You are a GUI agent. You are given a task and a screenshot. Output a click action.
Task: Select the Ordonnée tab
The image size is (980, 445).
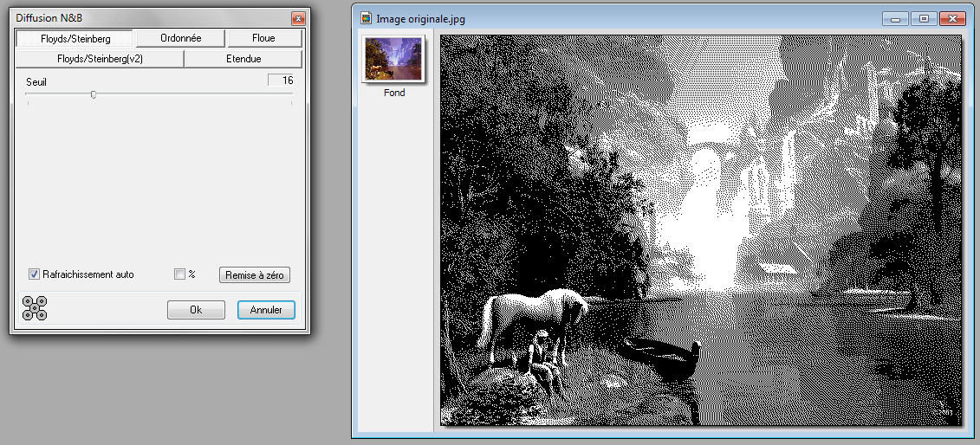[180, 39]
